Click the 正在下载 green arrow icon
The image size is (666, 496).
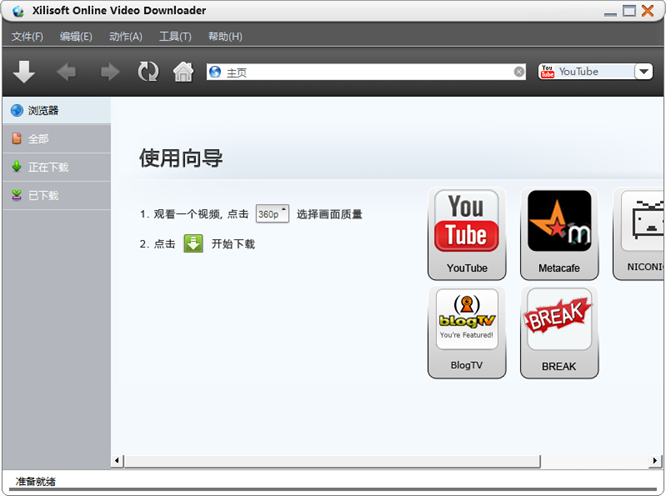click(17, 166)
